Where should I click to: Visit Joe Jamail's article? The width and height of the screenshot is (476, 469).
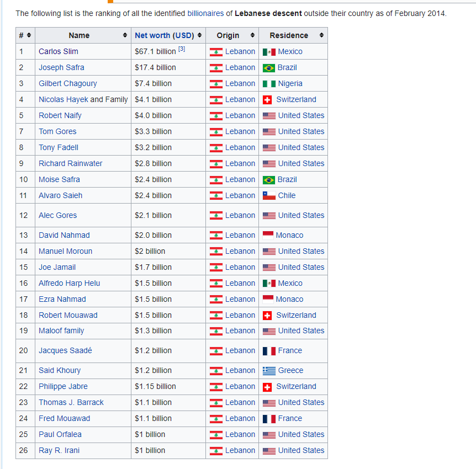[57, 267]
